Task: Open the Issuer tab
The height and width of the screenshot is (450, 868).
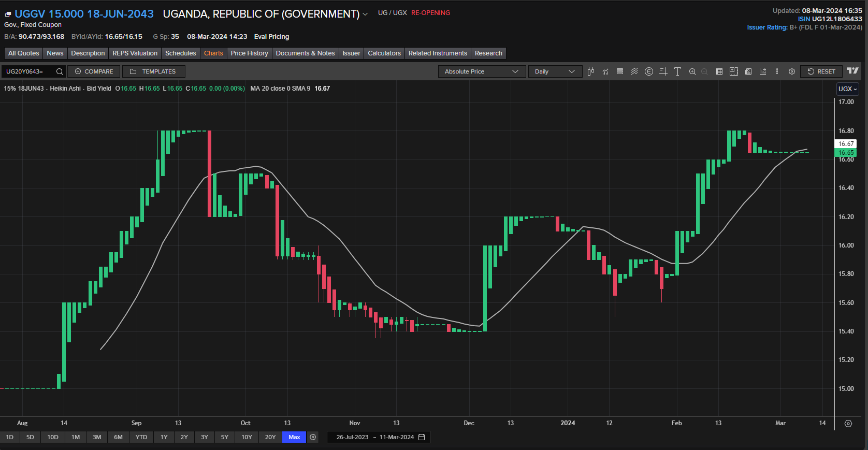Action: pos(351,53)
